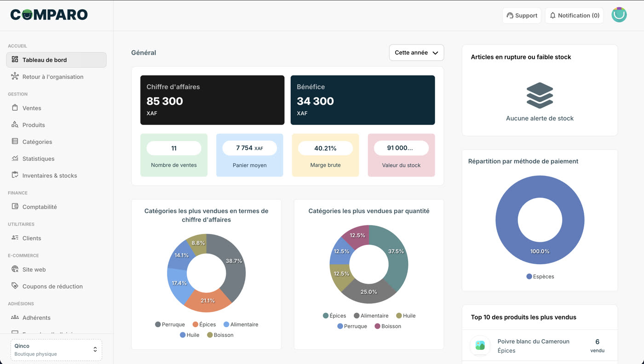The height and width of the screenshot is (364, 644).
Task: Click the Tableau de bord grid icon
Action: [x=15, y=60]
